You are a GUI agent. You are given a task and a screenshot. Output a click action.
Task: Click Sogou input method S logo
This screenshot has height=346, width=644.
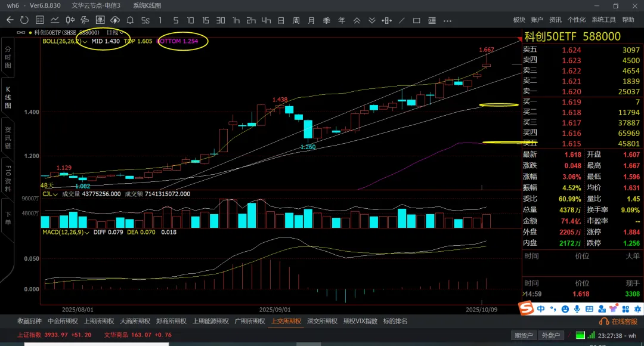pyautogui.click(x=526, y=308)
